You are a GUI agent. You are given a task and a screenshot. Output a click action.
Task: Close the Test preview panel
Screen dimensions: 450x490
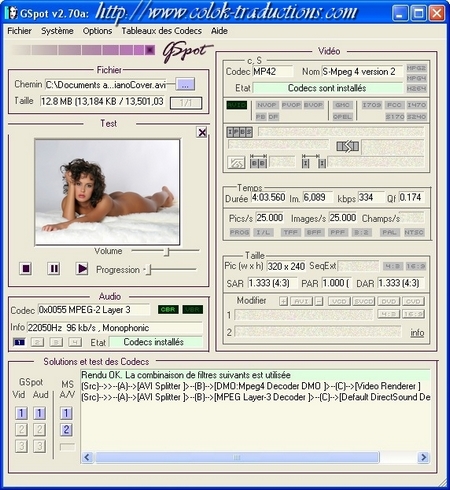coord(202,132)
